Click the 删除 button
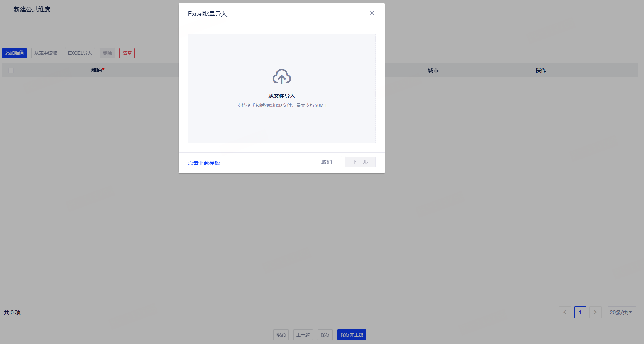The image size is (644, 344). tap(107, 53)
